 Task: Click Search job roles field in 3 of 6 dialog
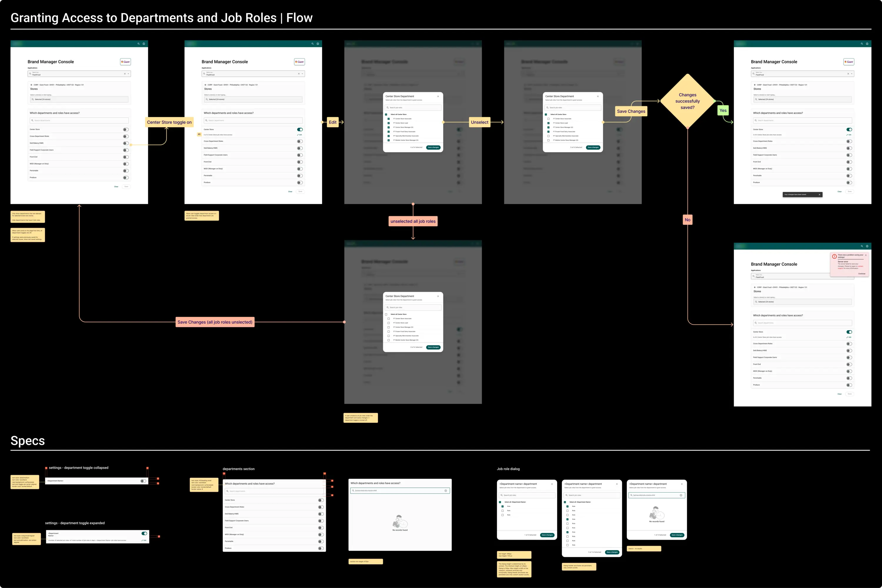pyautogui.click(x=573, y=108)
